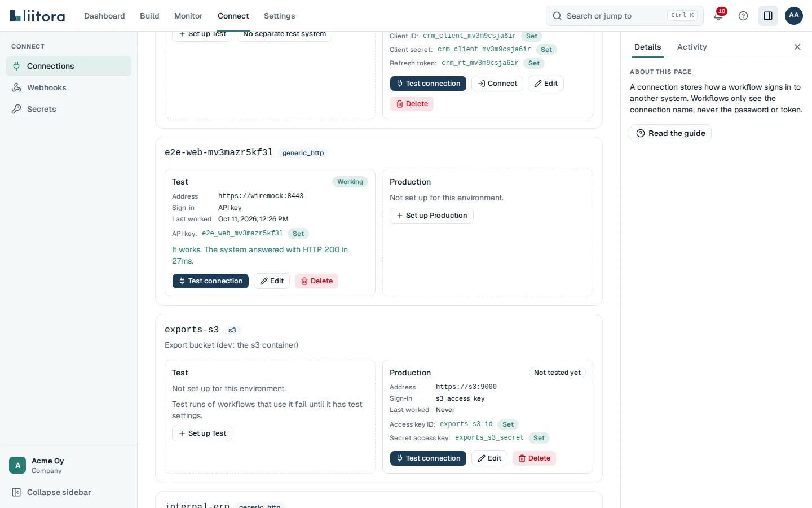
Task: Delete the exports-s3 Production connection
Action: pos(534,458)
